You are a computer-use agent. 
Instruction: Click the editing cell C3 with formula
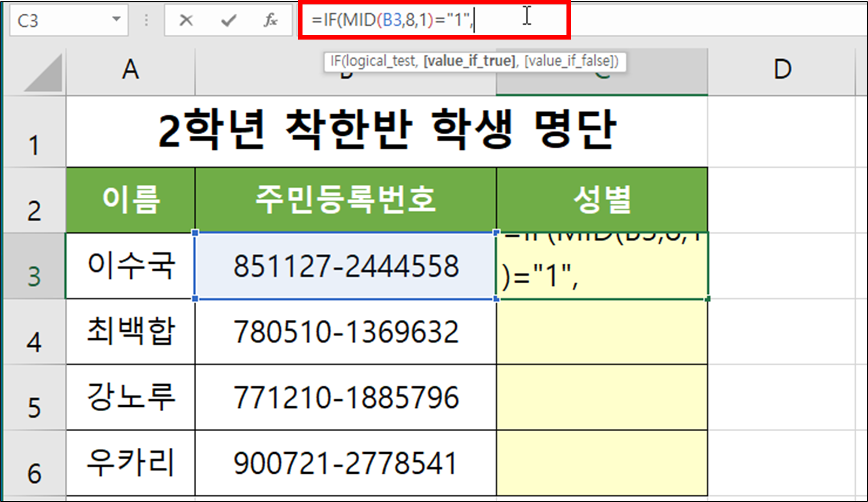(602, 266)
